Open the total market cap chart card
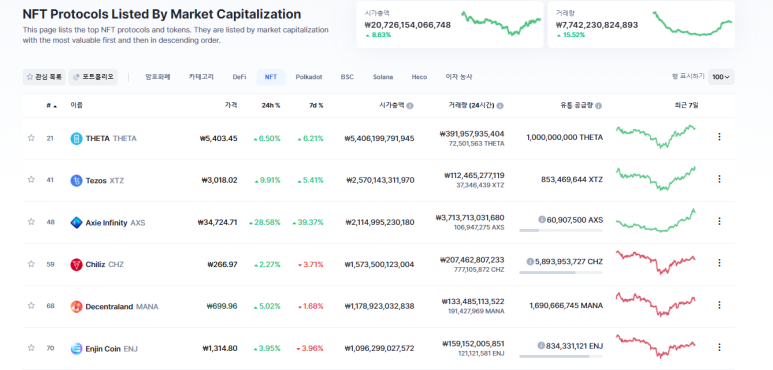Screen dimensions: 773x370 450,24
